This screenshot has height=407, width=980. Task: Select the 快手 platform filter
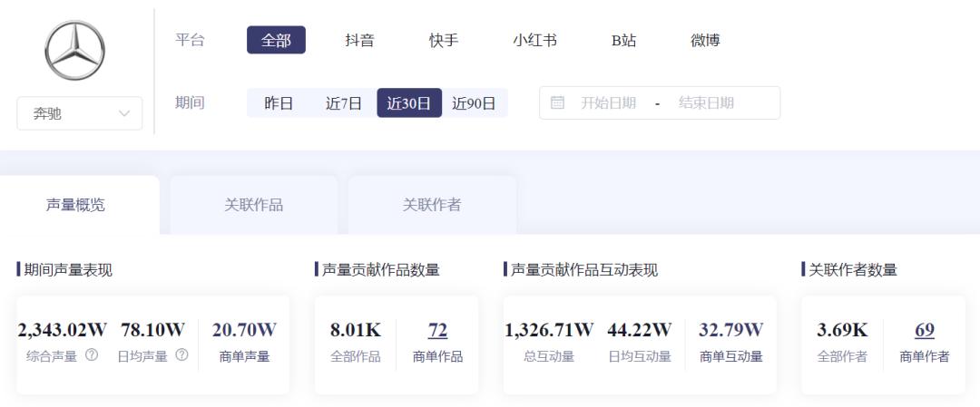[443, 40]
